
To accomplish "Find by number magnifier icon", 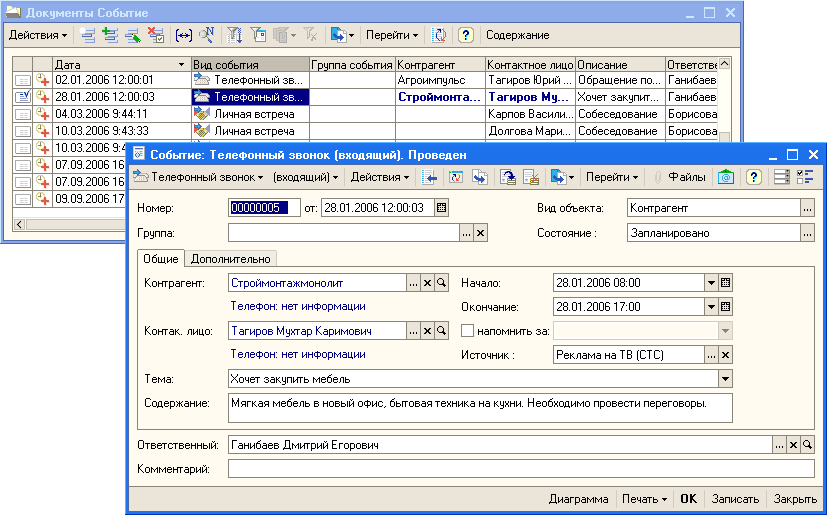I will 206,35.
